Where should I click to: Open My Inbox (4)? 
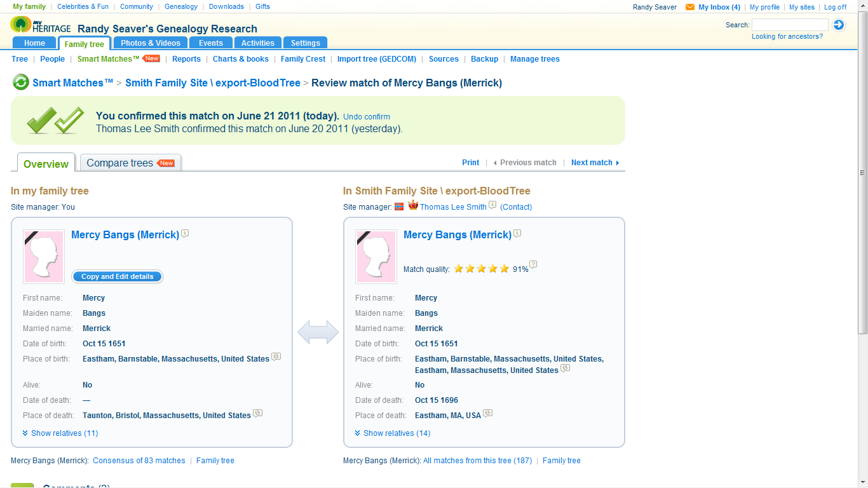point(719,7)
